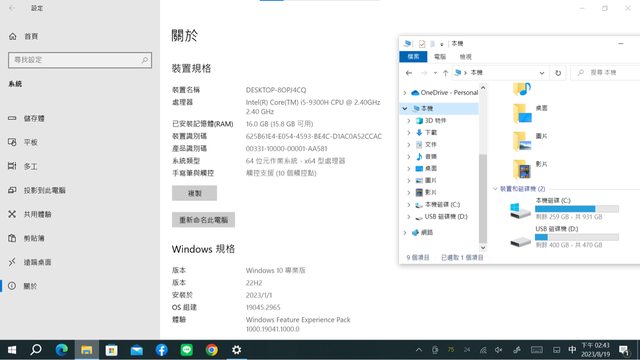Click the device name DESKTOP-8OPJ4CQ text
This screenshot has height=360, width=640.
(x=276, y=90)
